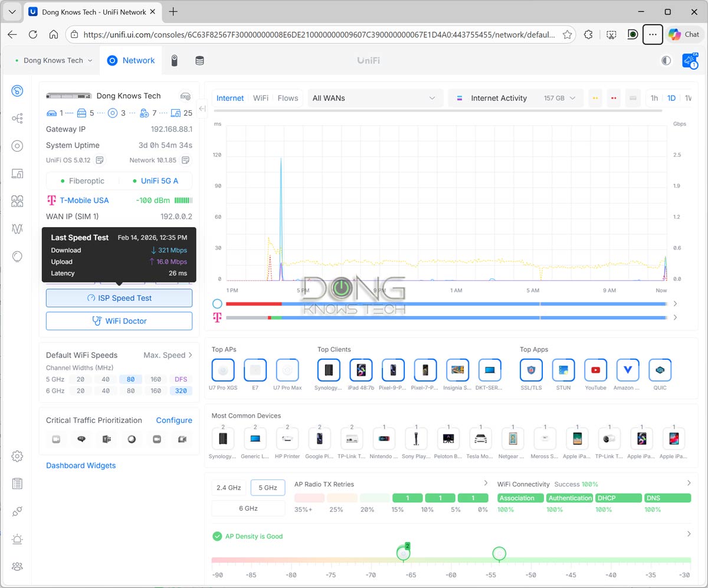Expand the All WANs dropdown
Screen dimensions: 708x588
(375, 98)
